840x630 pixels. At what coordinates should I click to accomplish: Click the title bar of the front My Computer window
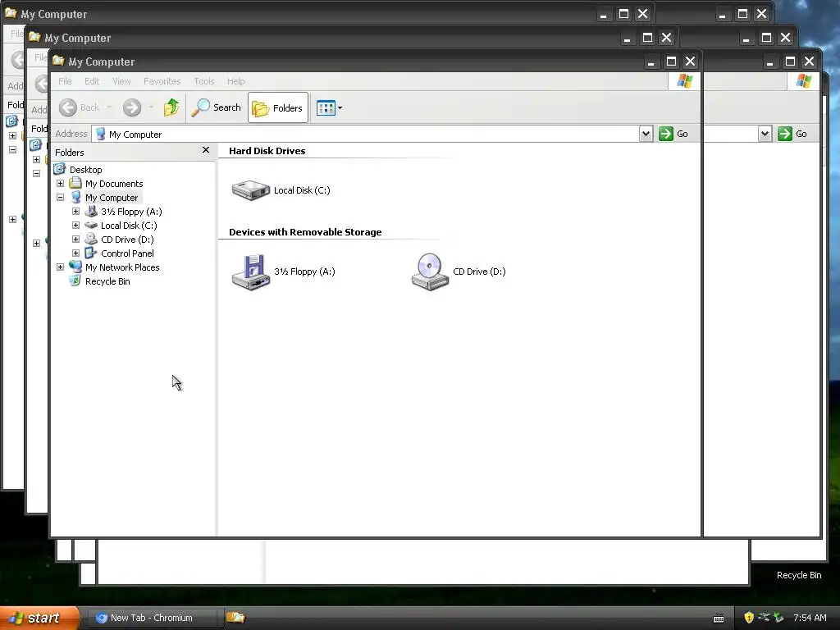[x=348, y=62]
